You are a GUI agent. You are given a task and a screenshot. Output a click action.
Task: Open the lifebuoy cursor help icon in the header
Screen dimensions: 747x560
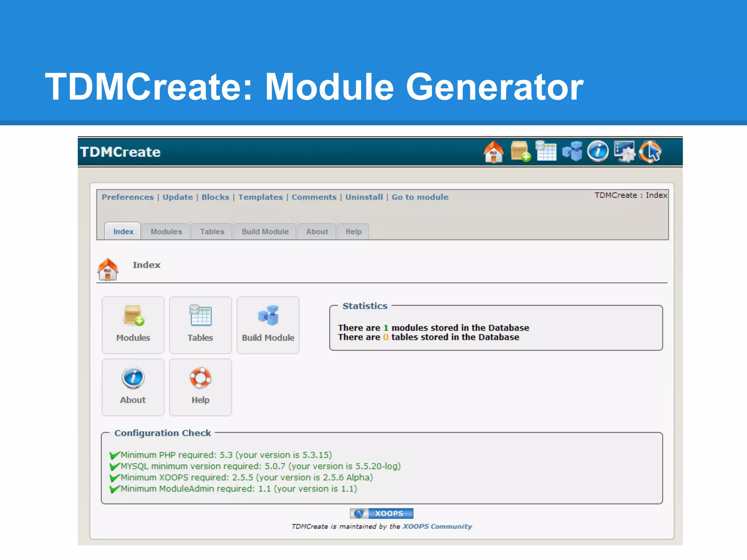(650, 152)
